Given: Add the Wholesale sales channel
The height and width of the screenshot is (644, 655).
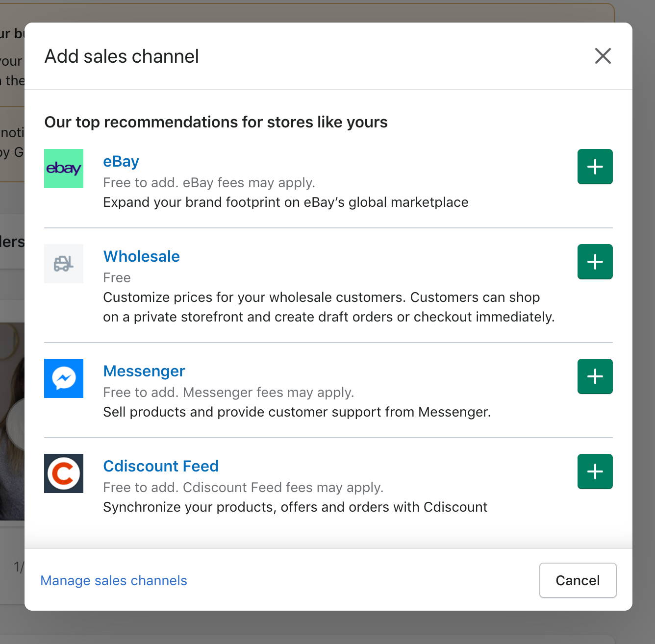Looking at the screenshot, I should click(x=595, y=262).
